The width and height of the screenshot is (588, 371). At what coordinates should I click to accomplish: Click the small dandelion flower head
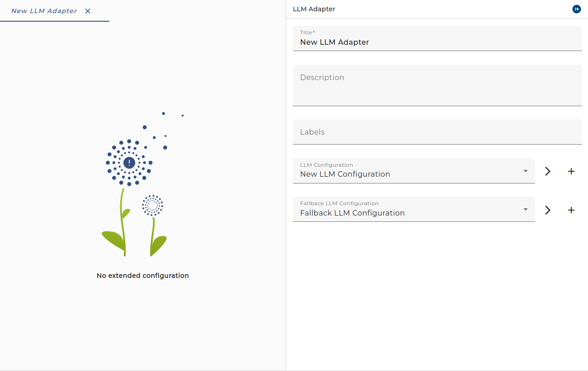[152, 205]
